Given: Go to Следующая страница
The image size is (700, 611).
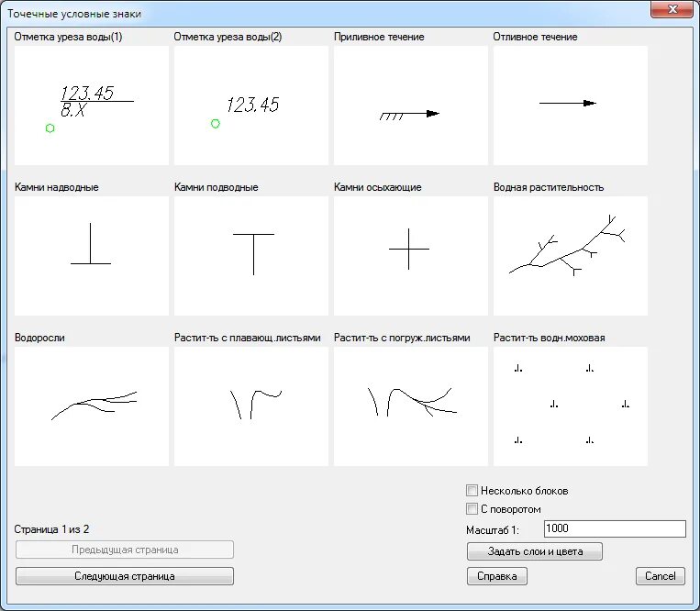Looking at the screenshot, I should 125,576.
